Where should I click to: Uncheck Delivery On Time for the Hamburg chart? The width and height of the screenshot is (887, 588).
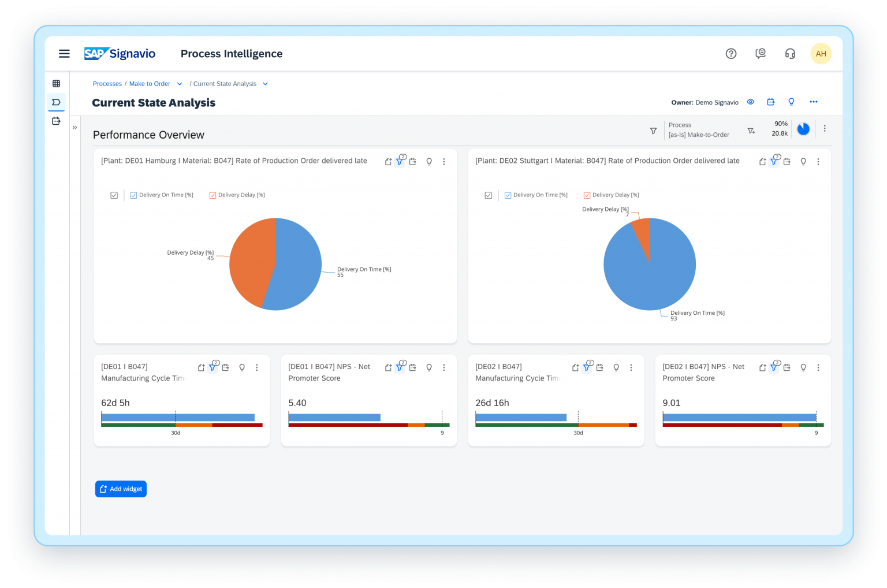click(133, 195)
